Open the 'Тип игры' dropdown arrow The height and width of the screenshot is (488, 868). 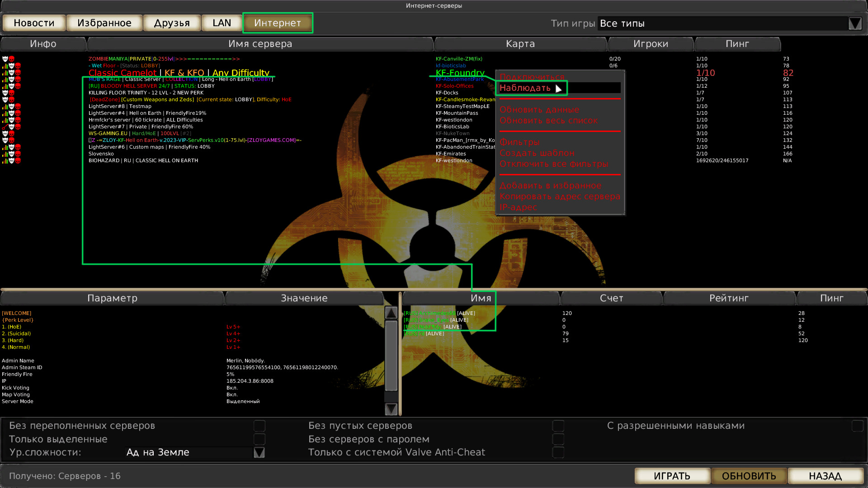[x=855, y=23]
